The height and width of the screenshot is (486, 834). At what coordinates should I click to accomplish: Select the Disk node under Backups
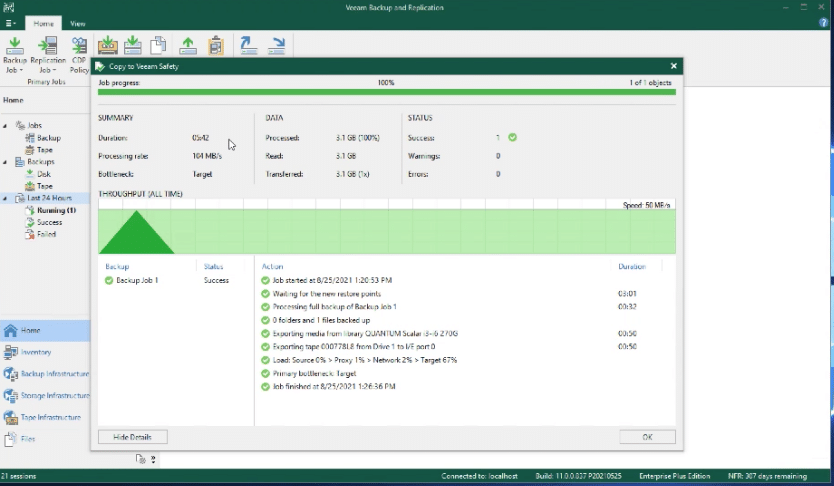point(38,174)
